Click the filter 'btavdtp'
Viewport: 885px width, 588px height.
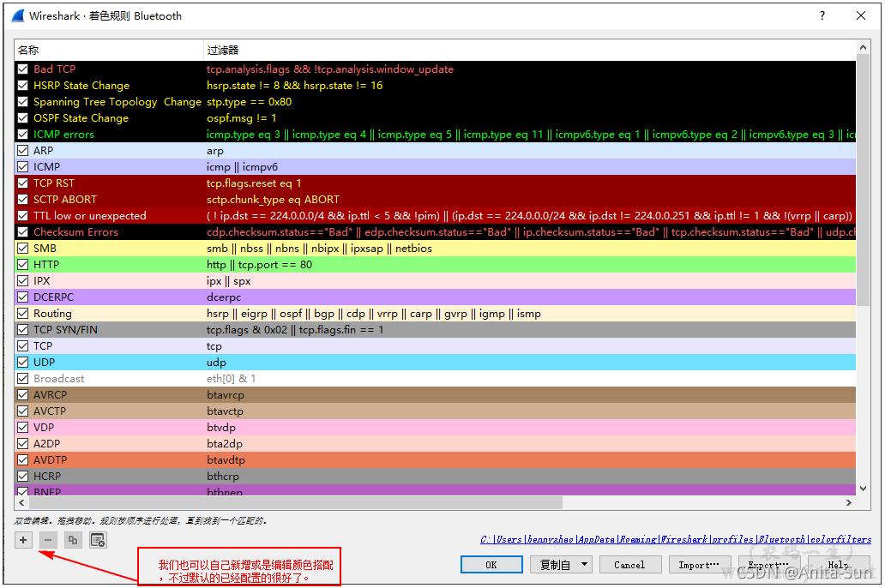point(226,460)
